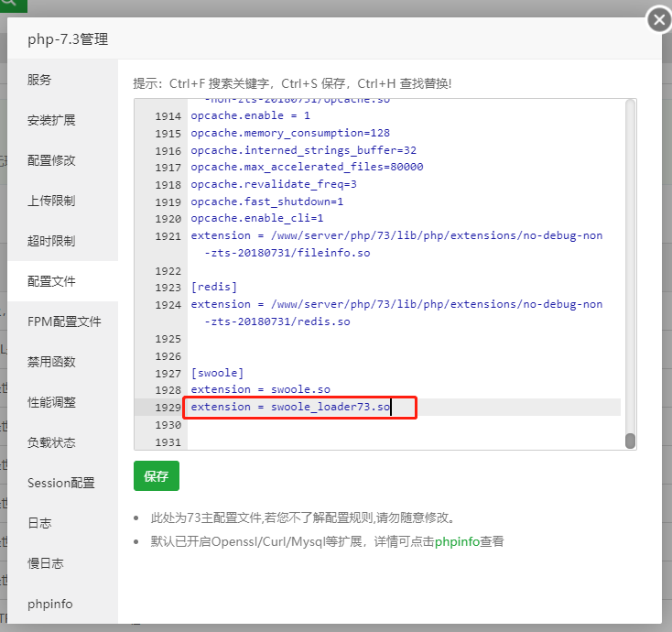The height and width of the screenshot is (632, 672).
Task: Click the redis.so extension line
Action: point(396,312)
